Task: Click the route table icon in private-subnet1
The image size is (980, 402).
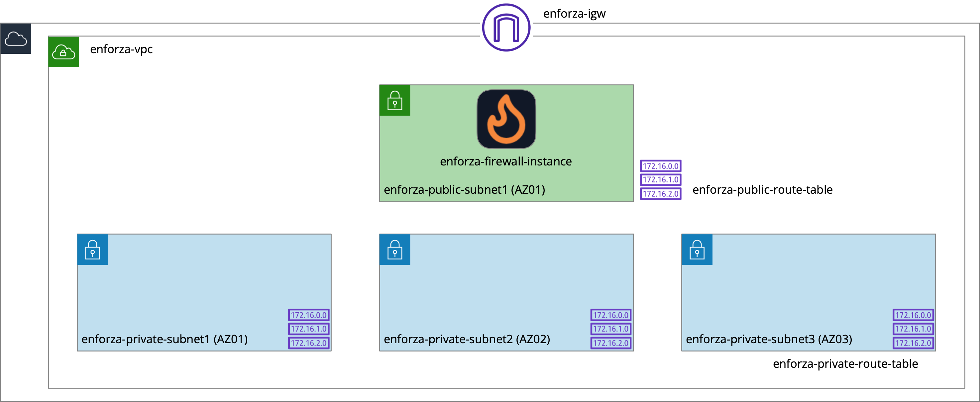Action: [x=308, y=329]
